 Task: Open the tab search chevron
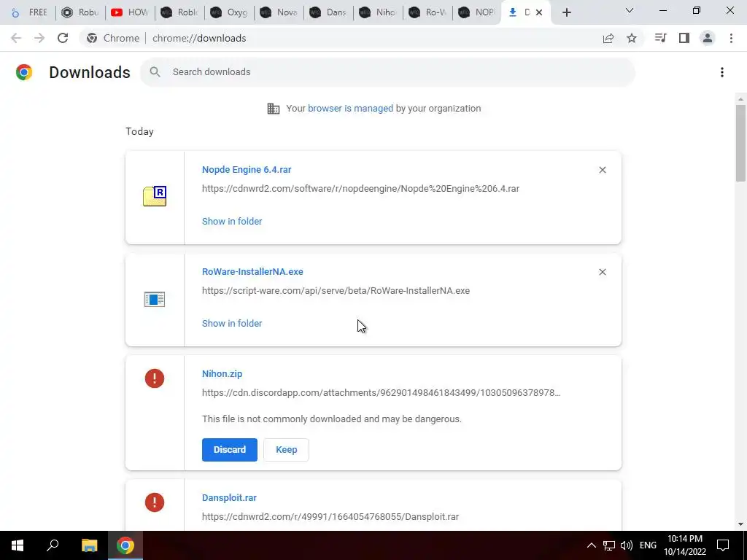click(x=630, y=10)
